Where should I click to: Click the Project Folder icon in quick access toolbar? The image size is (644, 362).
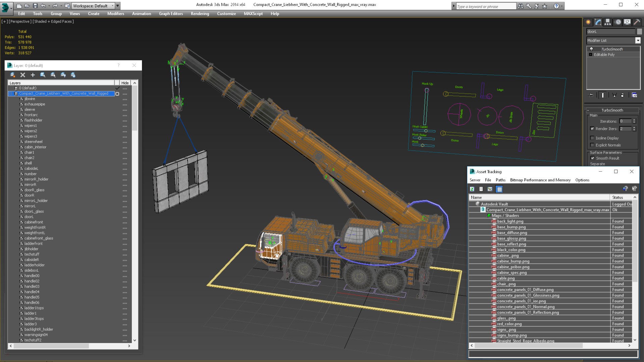click(67, 6)
